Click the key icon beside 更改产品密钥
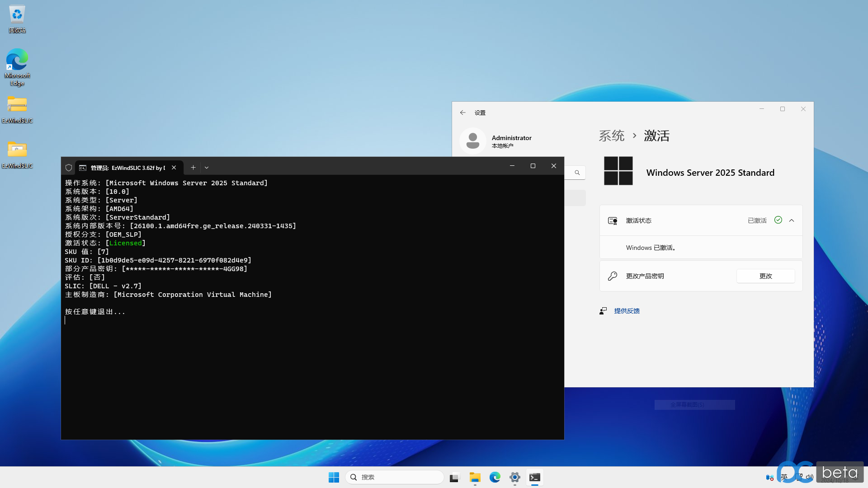Screen dimensions: 868x488 613,276
